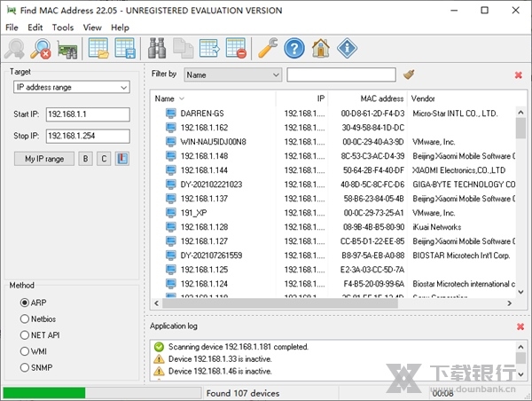Click the Start IP input field
The image size is (532, 401).
88,115
